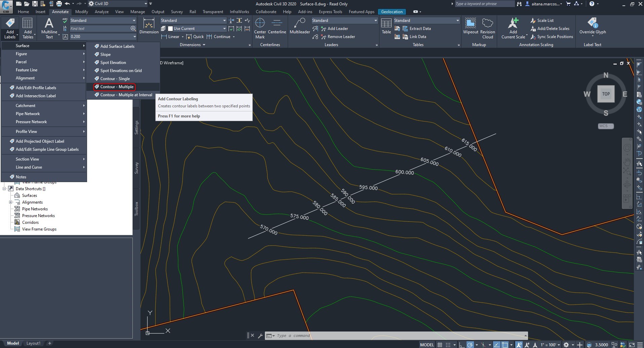
Task: Select the Spot Elevation surface label tool
Action: tap(113, 62)
